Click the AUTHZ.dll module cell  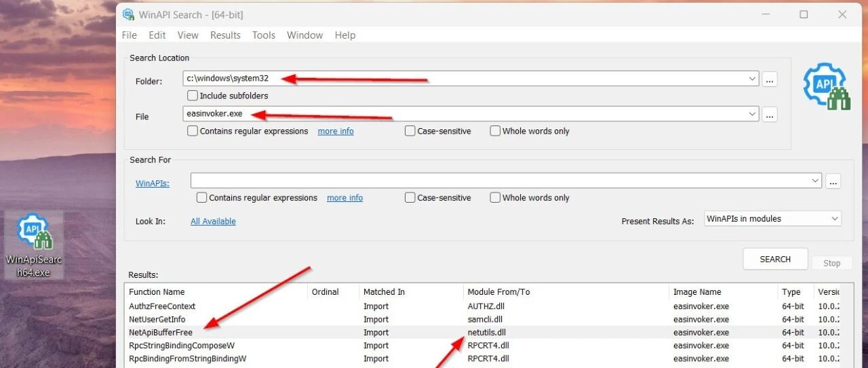(x=486, y=306)
